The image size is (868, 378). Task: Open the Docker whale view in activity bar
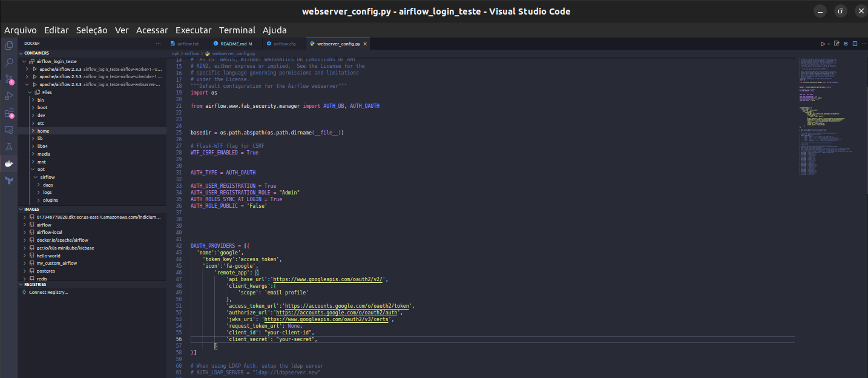8,163
